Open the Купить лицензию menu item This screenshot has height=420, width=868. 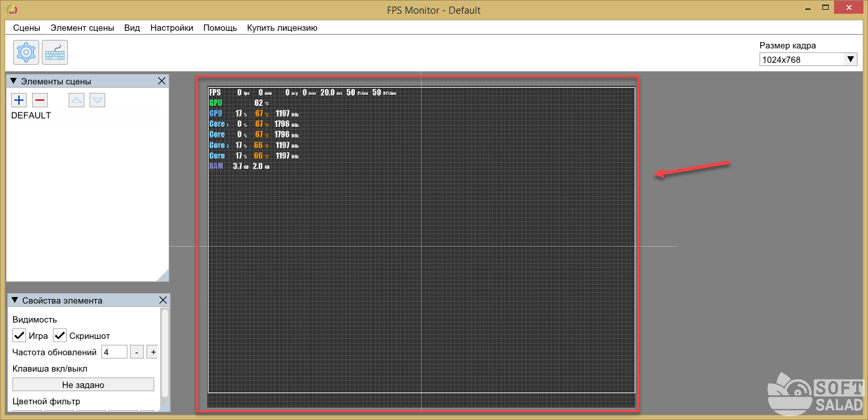282,27
